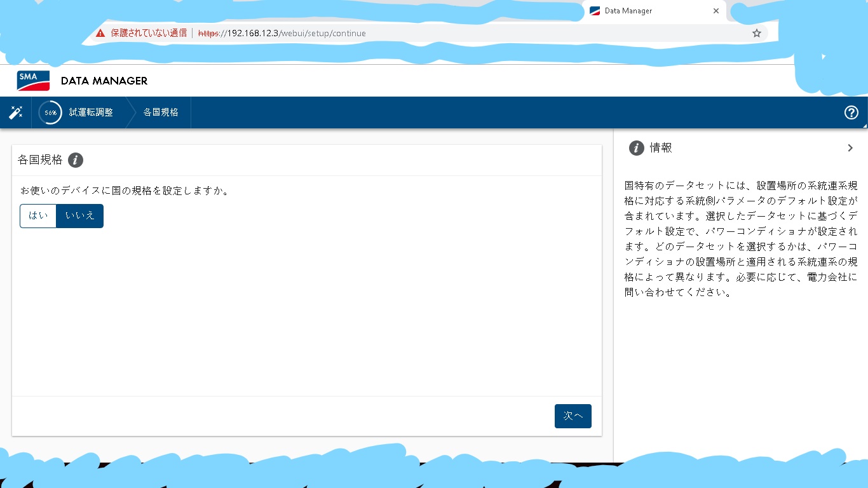This screenshot has height=488, width=868.
Task: Click the 56% progress circle indicator
Action: click(x=50, y=112)
